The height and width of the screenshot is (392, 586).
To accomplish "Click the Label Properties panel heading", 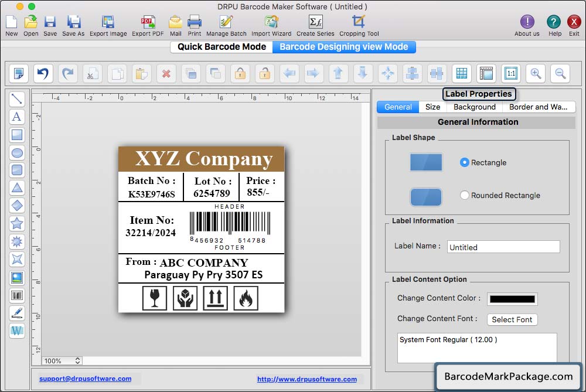I will 478,94.
